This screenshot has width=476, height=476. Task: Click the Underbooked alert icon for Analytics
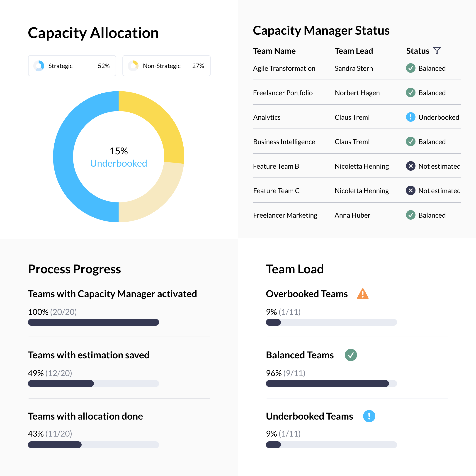(x=410, y=117)
